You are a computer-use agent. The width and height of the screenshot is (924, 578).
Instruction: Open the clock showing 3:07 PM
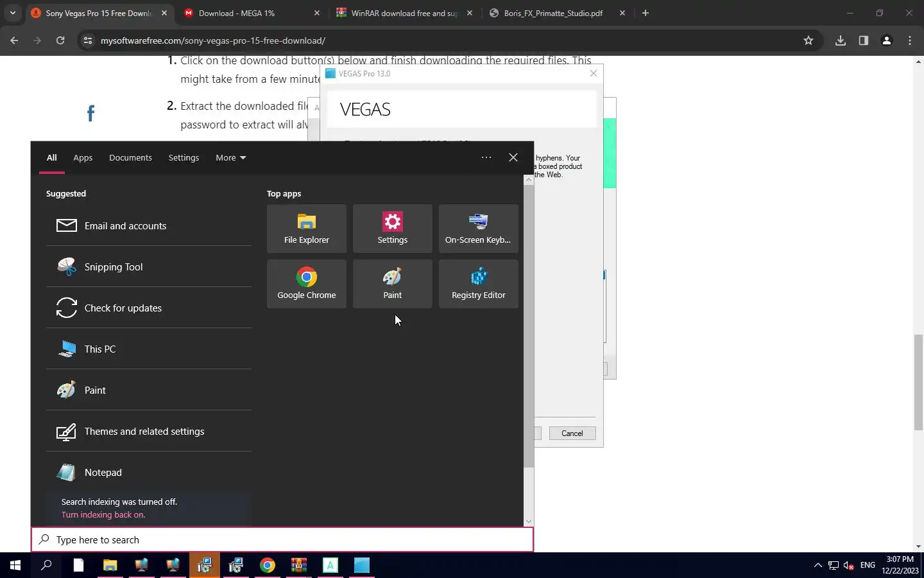click(x=900, y=565)
